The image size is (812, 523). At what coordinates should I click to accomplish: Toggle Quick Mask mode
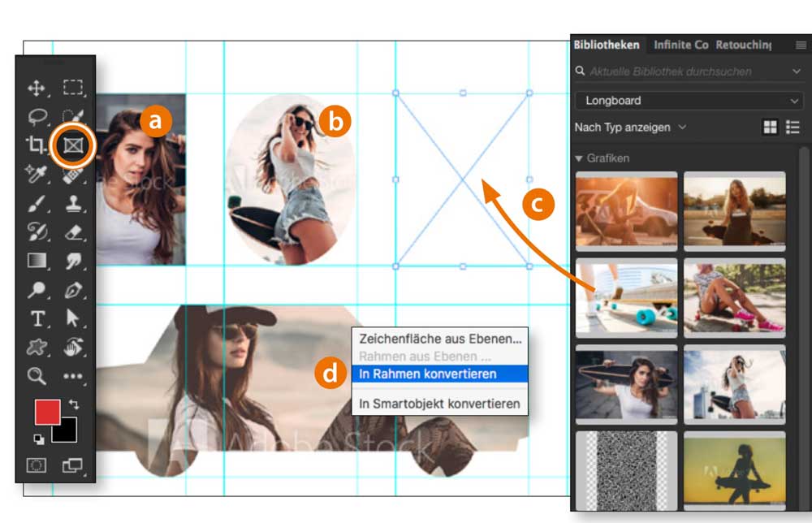point(37,465)
